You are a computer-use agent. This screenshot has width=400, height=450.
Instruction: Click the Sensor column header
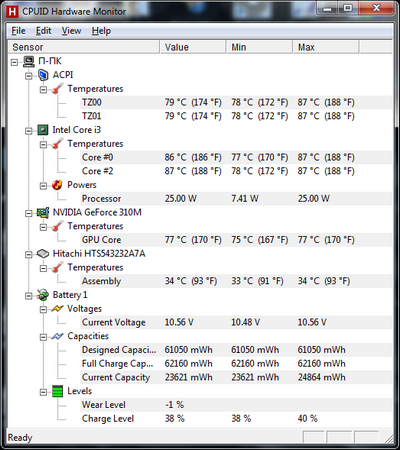[x=84, y=47]
